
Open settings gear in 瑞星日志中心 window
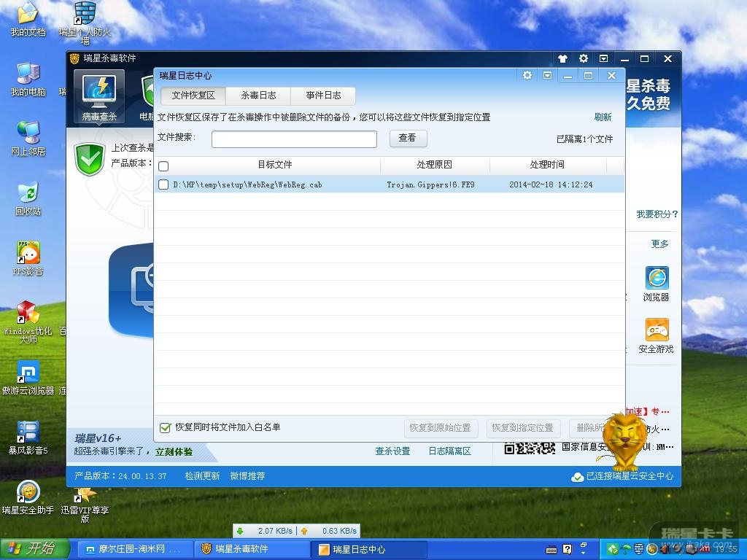(527, 75)
